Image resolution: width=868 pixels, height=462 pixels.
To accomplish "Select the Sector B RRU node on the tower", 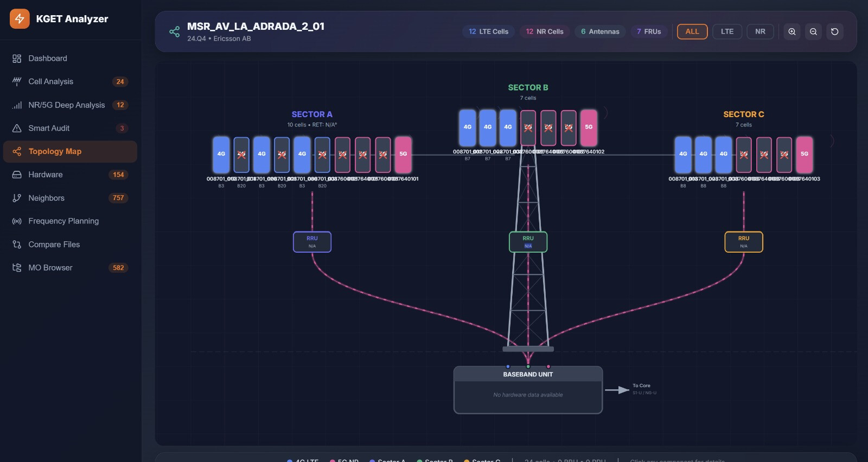I will pyautogui.click(x=528, y=242).
